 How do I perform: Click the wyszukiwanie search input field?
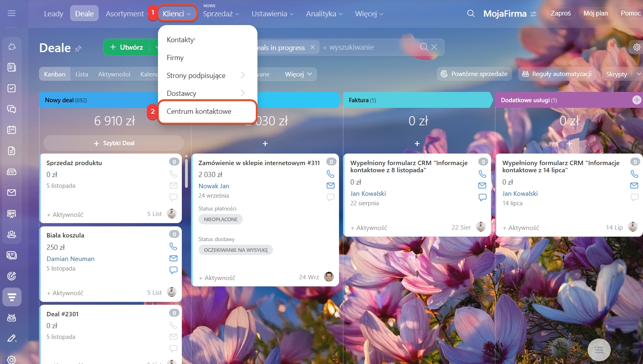pos(370,47)
